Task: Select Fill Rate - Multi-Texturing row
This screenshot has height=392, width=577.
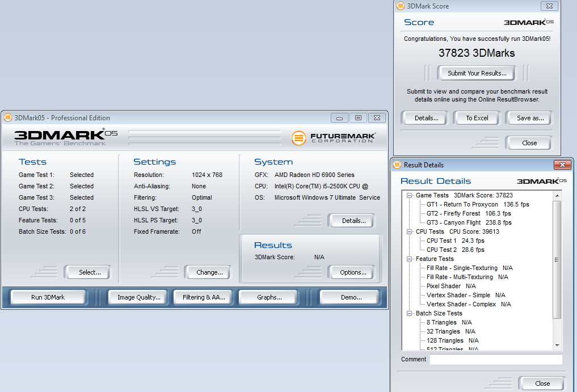Action: pos(468,277)
